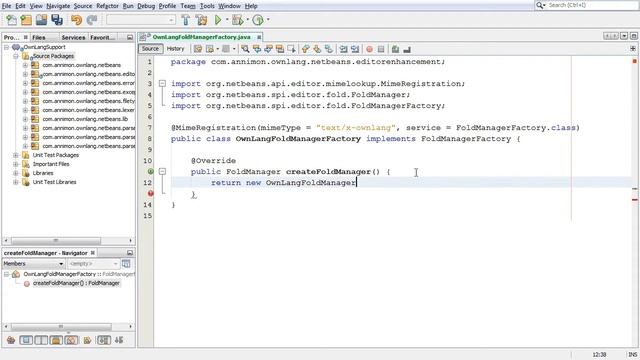Viewport: 640px width, 360px height.
Task: Toggle Fully Qualified Names in Navigator
Action: coord(87,340)
